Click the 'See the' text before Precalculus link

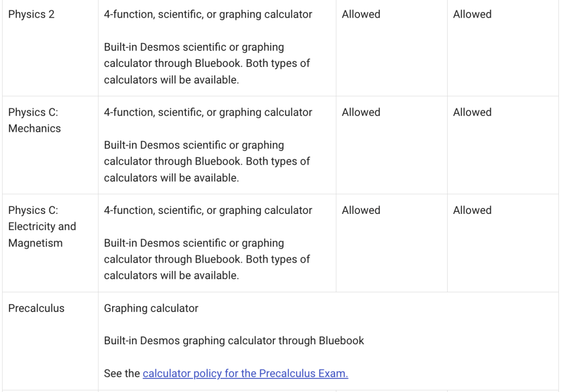[122, 373]
